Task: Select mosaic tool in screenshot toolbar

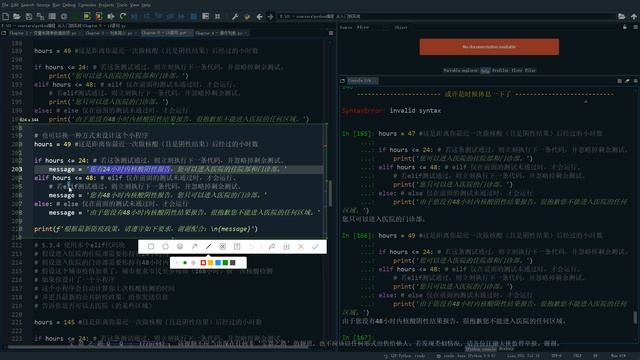Action: point(222,247)
